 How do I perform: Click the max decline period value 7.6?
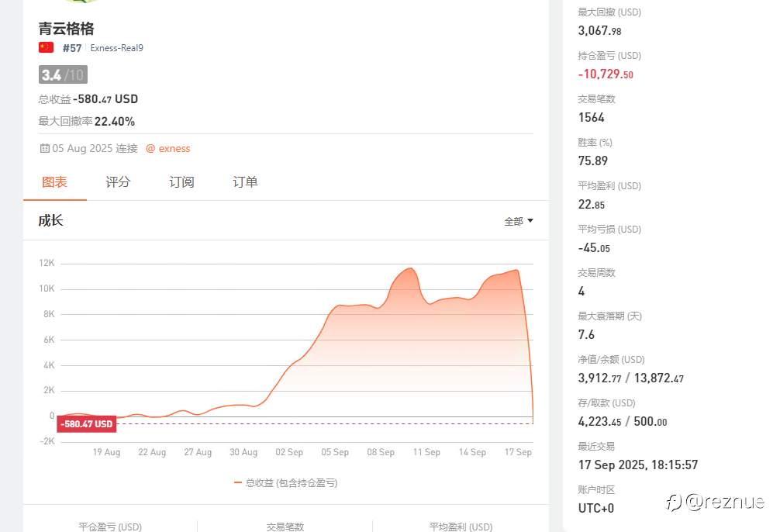coord(586,334)
